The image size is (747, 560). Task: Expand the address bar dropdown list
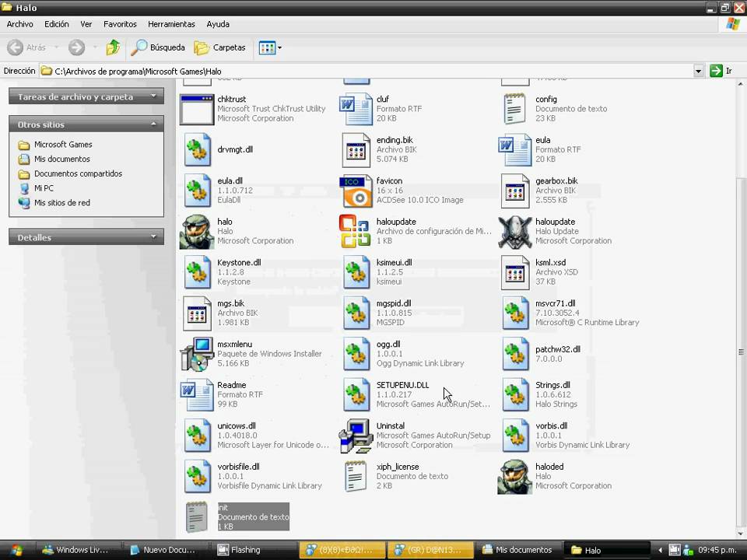699,71
